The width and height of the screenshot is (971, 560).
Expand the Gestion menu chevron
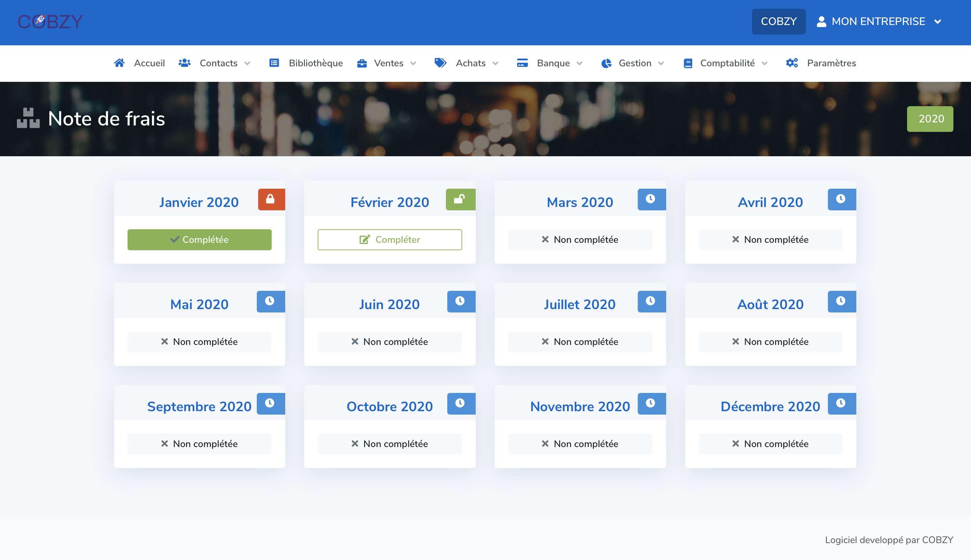click(661, 64)
